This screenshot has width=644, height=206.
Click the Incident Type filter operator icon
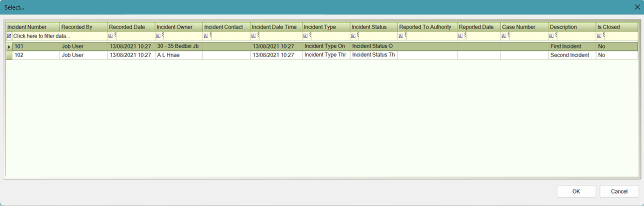pyautogui.click(x=305, y=36)
